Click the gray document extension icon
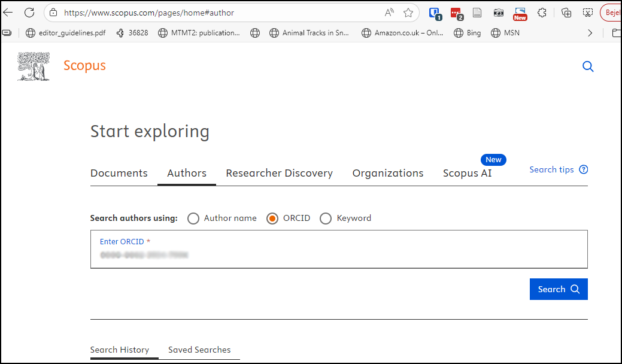 tap(477, 13)
